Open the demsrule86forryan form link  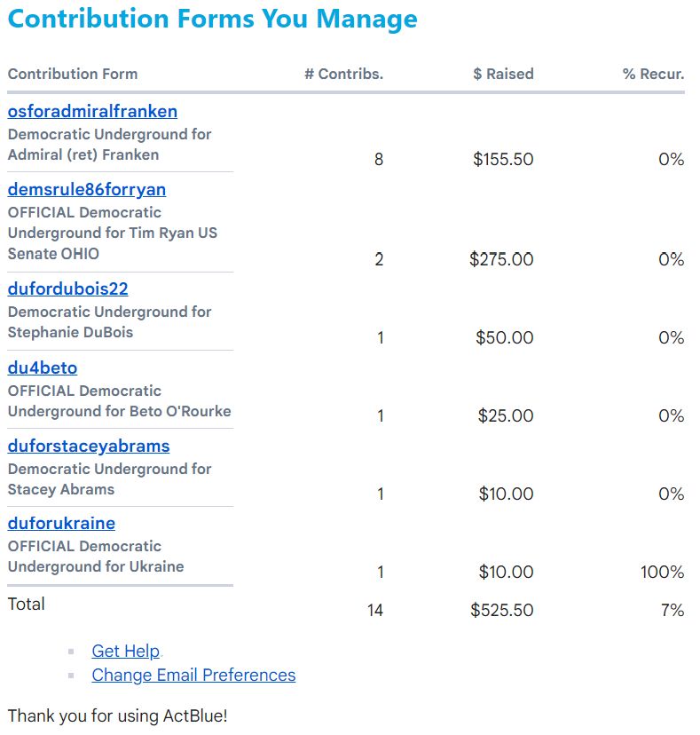(87, 190)
